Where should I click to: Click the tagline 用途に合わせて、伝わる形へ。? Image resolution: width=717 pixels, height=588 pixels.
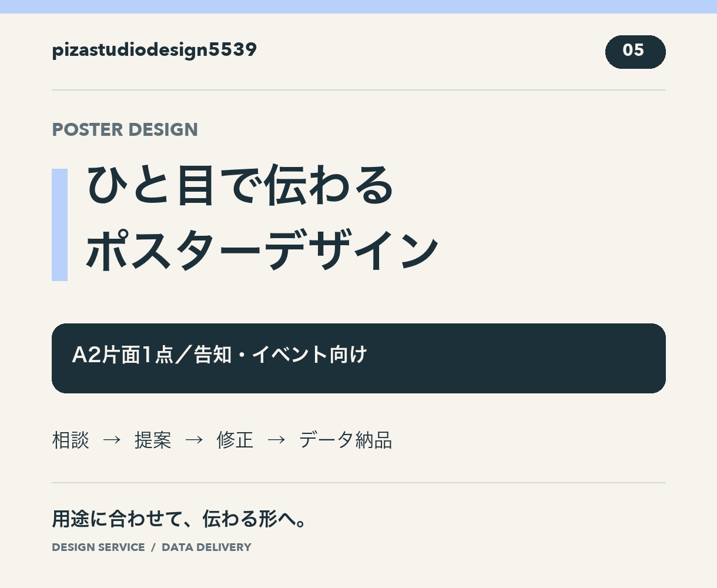(179, 519)
